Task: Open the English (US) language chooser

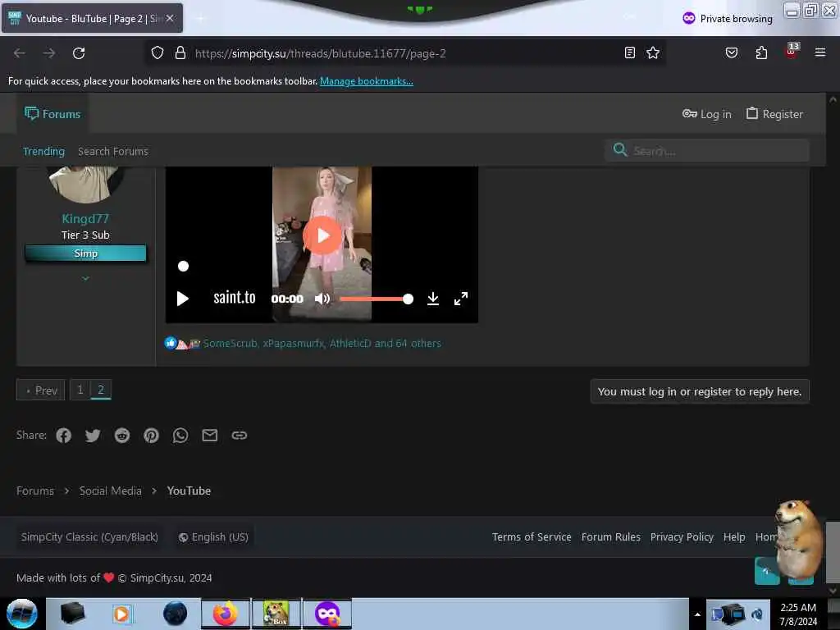Action: coord(214,536)
